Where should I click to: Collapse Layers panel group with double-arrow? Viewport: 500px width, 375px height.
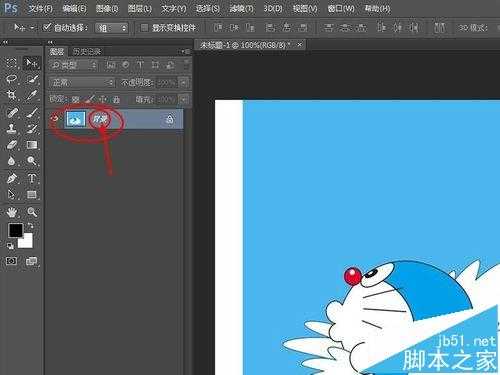pos(50,42)
